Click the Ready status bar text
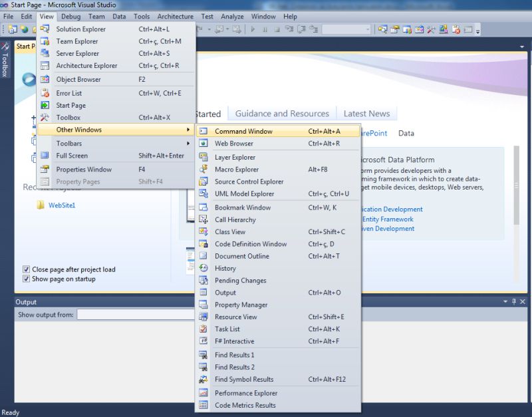Screen dimensions: 532x417 [x=11, y=412]
